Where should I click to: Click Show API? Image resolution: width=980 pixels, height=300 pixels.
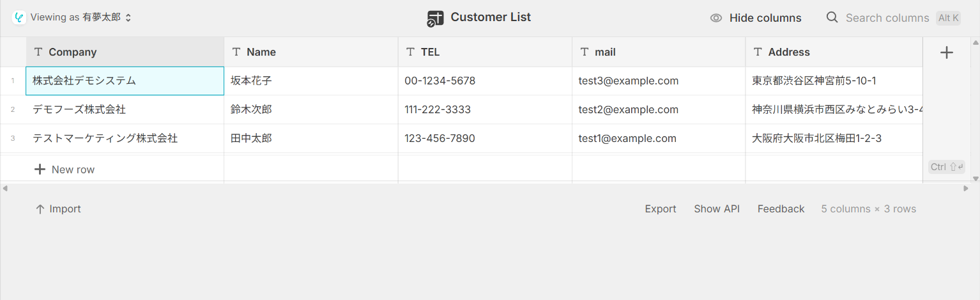tap(717, 209)
